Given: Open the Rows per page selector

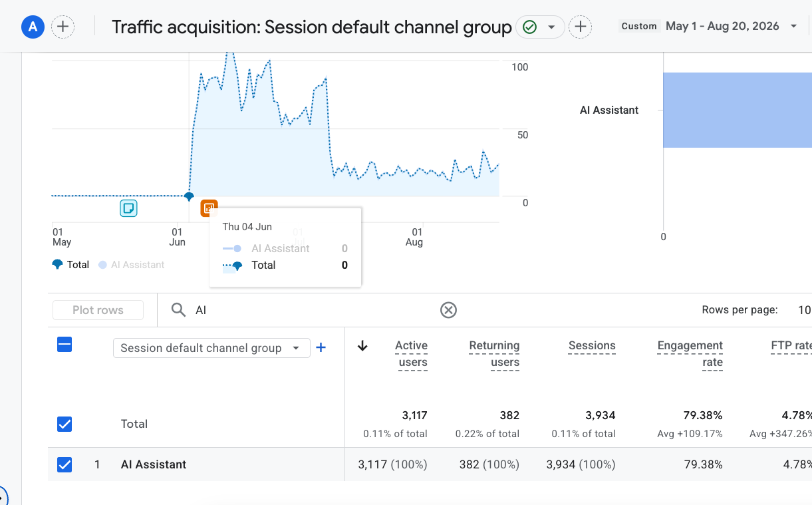Looking at the screenshot, I should [x=803, y=310].
